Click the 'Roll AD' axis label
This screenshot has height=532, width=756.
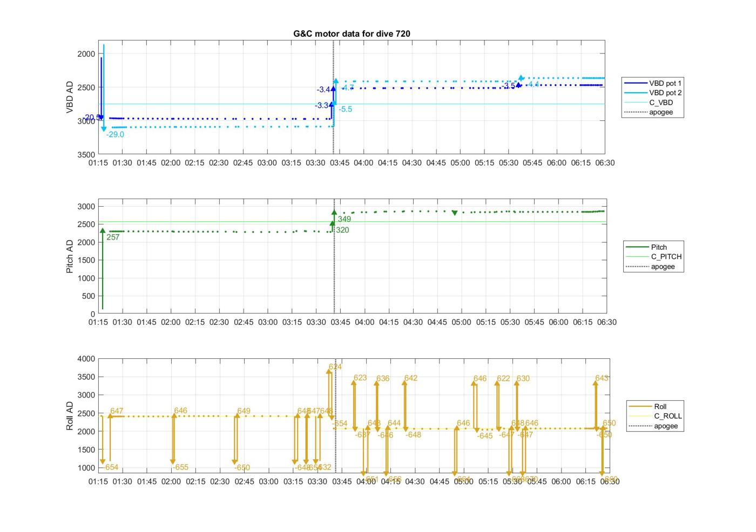click(x=70, y=415)
